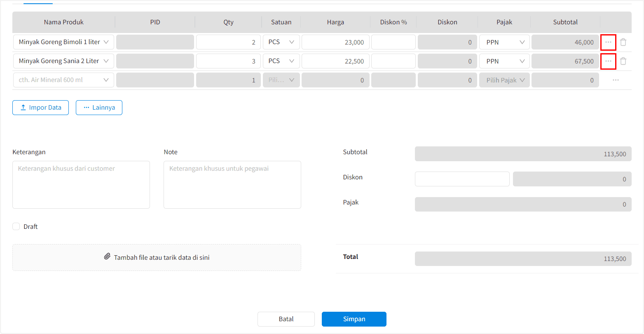Open more options for Sania 2 Liter row
The height and width of the screenshot is (334, 644).
point(608,61)
